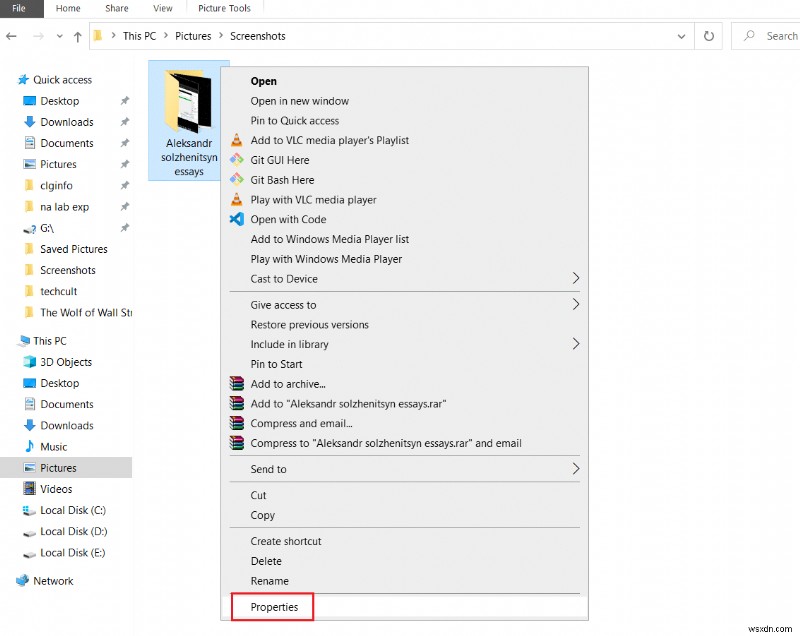Click the This PC computer icon
The height and width of the screenshot is (636, 800).
[23, 341]
